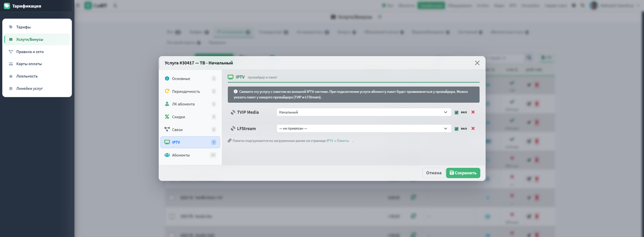644x237 pixels.
Task: Follow the IPTV → Пакеты link
Action: [x=338, y=141]
